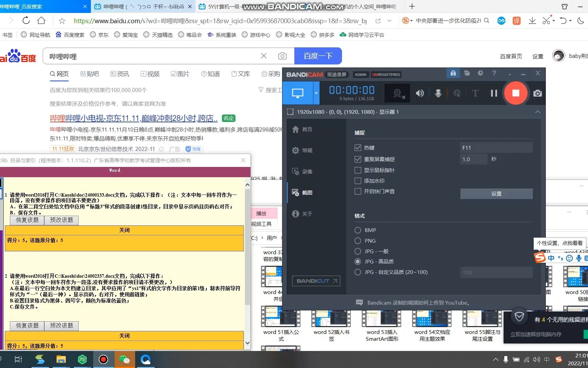The height and width of the screenshot is (368, 588).
Task: Toggle Bandicam speaker sound icon
Action: click(x=420, y=93)
